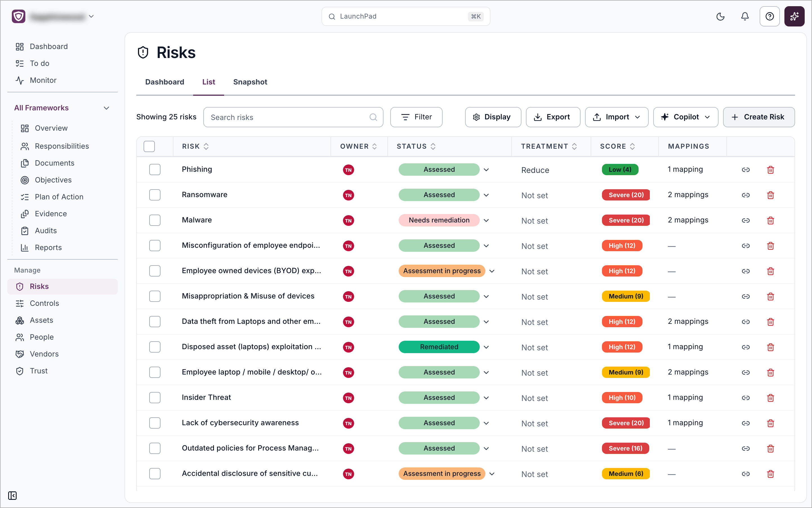
Task: Sort by the Treatment column arrows
Action: 574,146
